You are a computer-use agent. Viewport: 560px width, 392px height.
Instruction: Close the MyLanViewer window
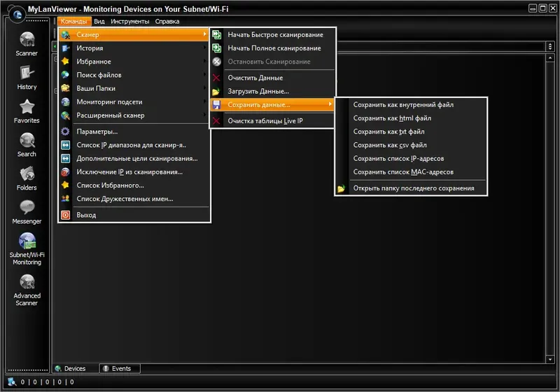552,8
